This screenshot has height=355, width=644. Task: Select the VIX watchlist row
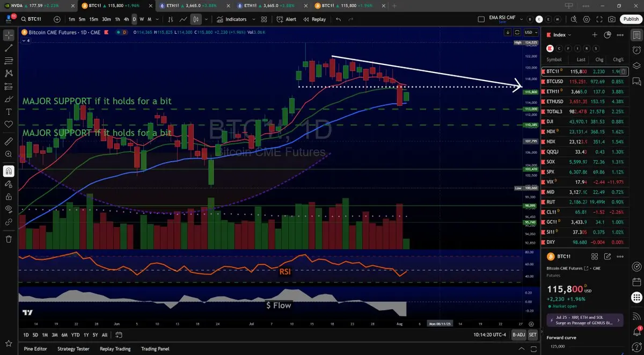585,182
